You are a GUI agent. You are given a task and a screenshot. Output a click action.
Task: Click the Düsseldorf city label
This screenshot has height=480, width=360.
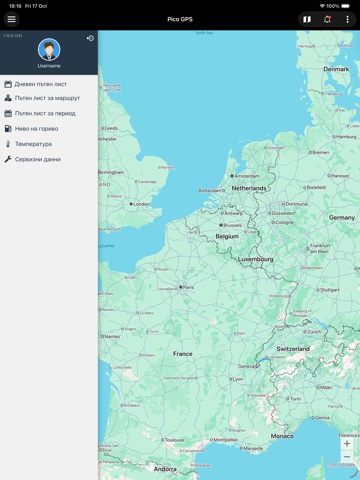pyautogui.click(x=283, y=213)
